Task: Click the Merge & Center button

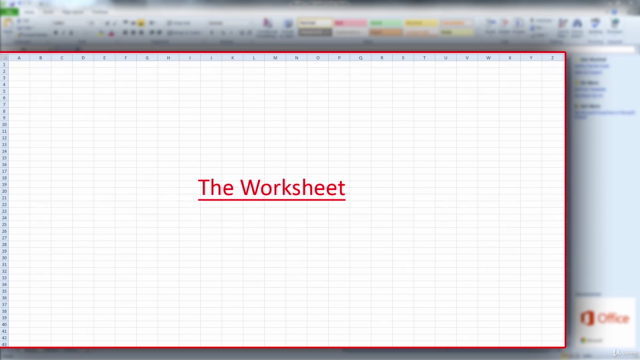Action: pyautogui.click(x=184, y=33)
